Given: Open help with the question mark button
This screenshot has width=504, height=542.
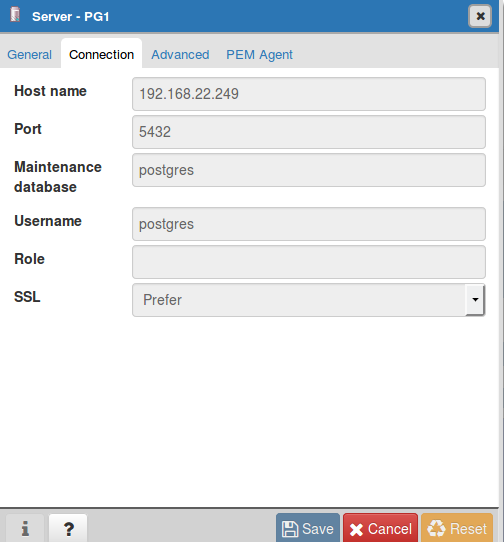Looking at the screenshot, I should coord(68,528).
